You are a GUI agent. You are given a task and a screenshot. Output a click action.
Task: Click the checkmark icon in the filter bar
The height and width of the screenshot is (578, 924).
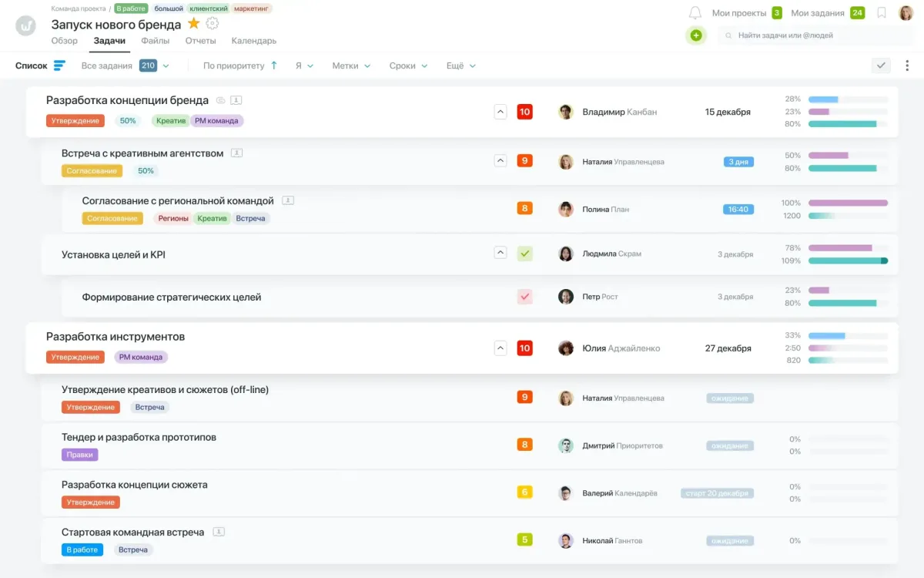click(880, 66)
